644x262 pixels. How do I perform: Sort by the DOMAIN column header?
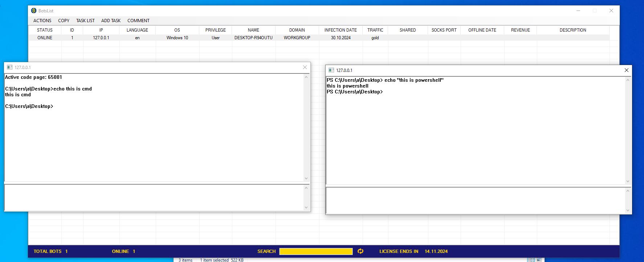click(x=297, y=30)
